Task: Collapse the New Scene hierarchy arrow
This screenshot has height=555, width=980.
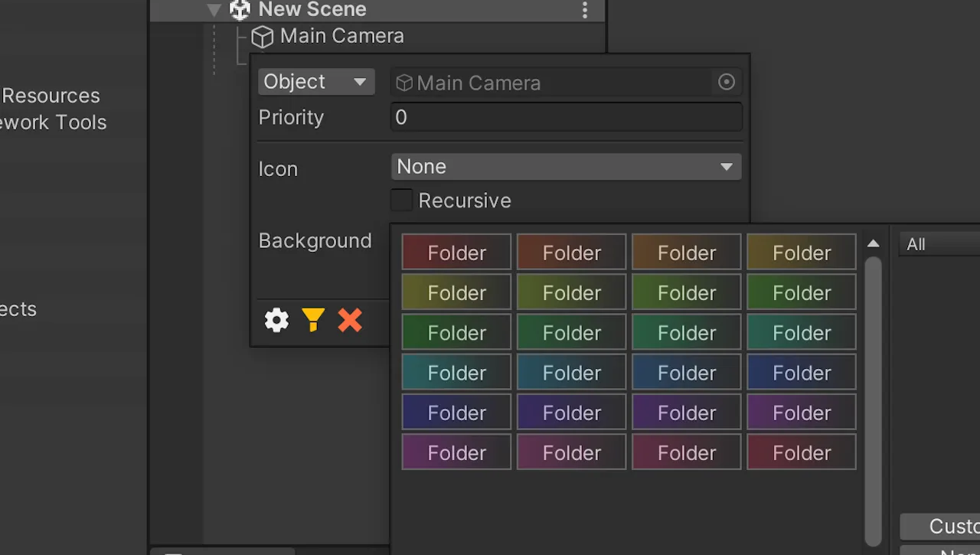Action: tap(214, 10)
